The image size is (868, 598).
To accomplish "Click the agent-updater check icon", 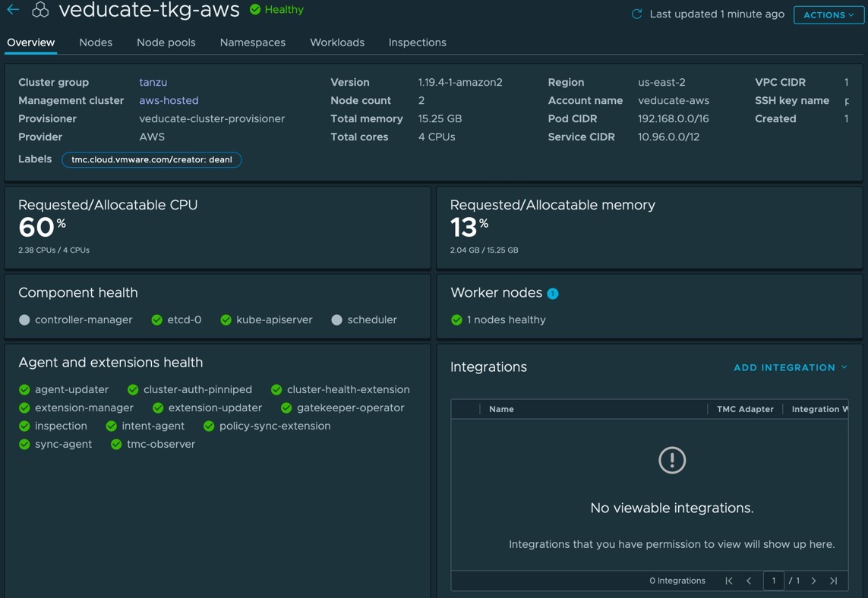I will tap(24, 389).
